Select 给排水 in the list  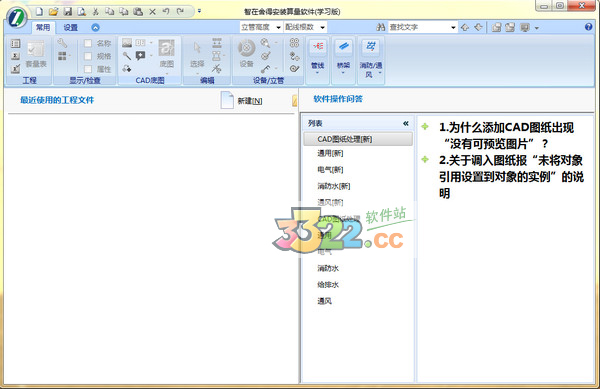[328, 285]
